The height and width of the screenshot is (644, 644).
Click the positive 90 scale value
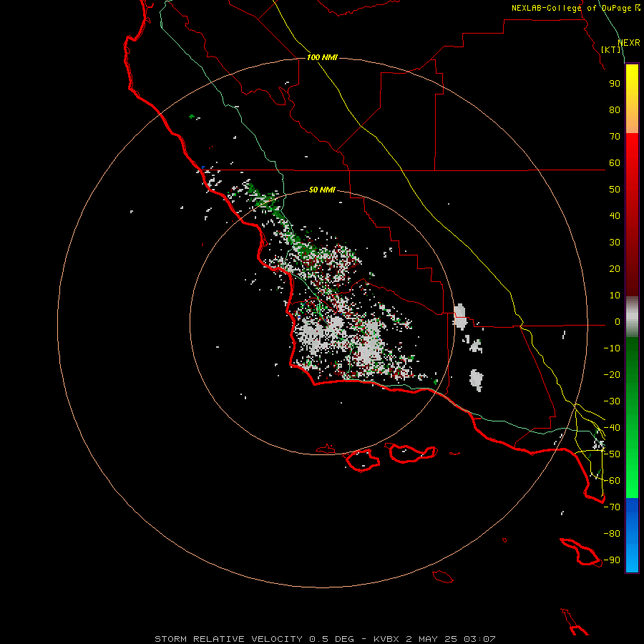tap(615, 84)
